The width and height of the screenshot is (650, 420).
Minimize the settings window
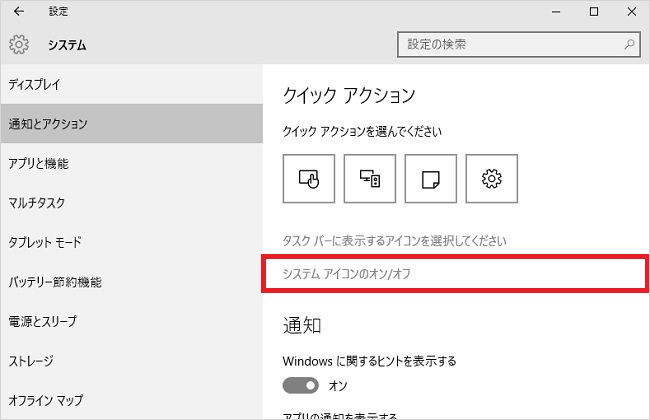tap(556, 12)
